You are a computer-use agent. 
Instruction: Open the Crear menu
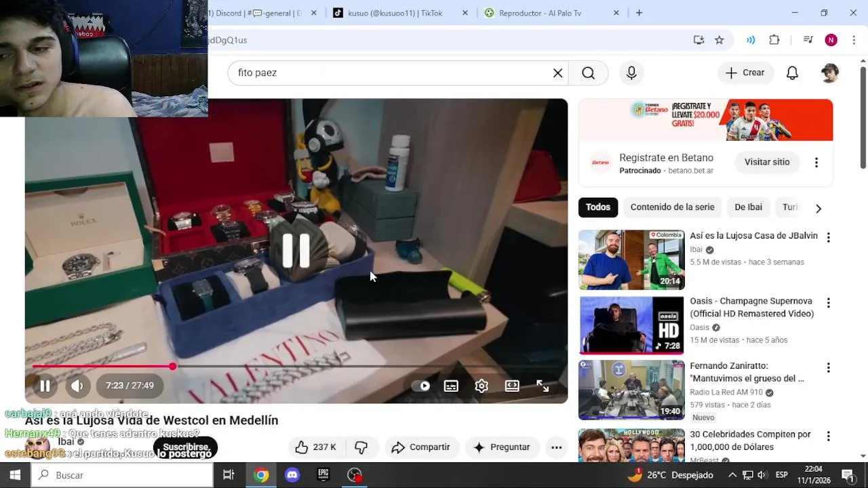pos(745,73)
